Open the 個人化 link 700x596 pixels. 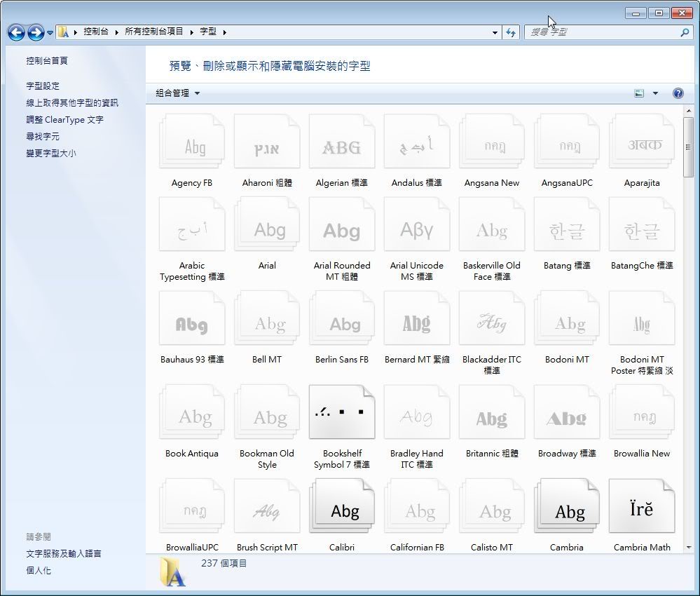pos(39,571)
